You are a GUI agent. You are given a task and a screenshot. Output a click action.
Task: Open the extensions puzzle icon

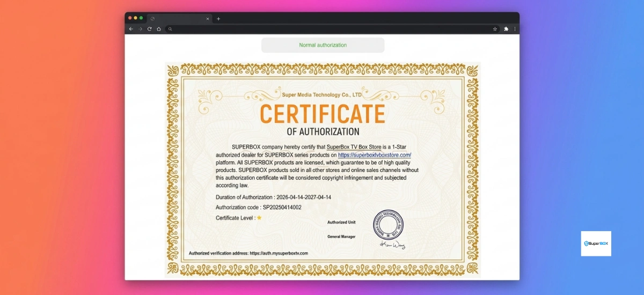point(506,29)
